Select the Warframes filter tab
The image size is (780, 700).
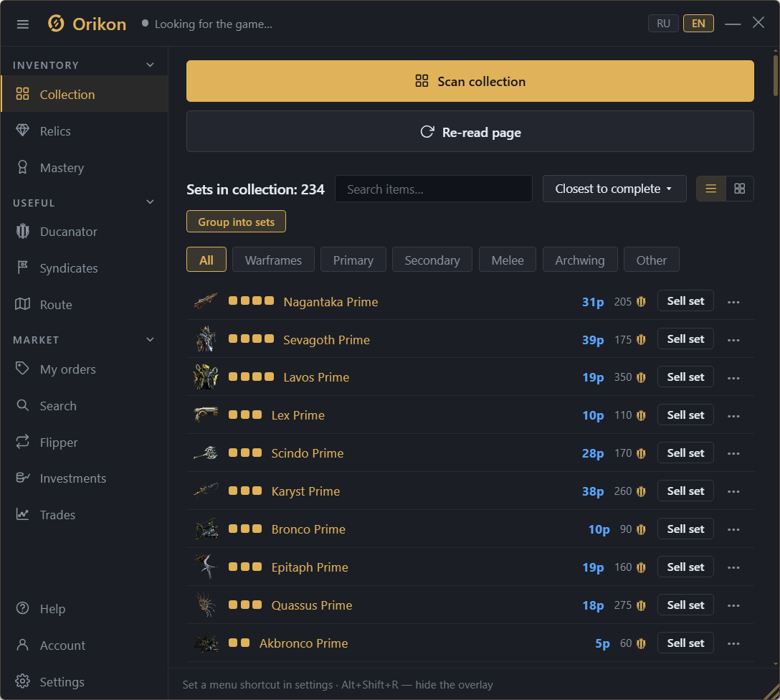pos(273,260)
